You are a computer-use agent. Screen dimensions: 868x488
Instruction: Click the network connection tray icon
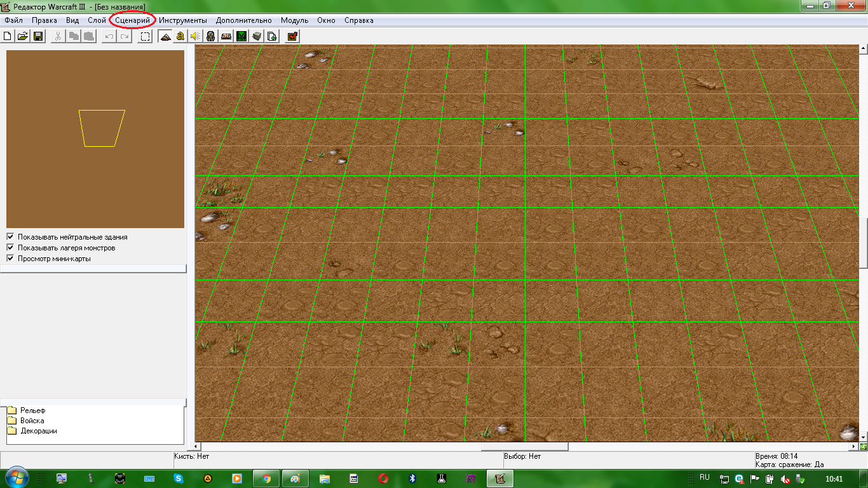pos(724,478)
